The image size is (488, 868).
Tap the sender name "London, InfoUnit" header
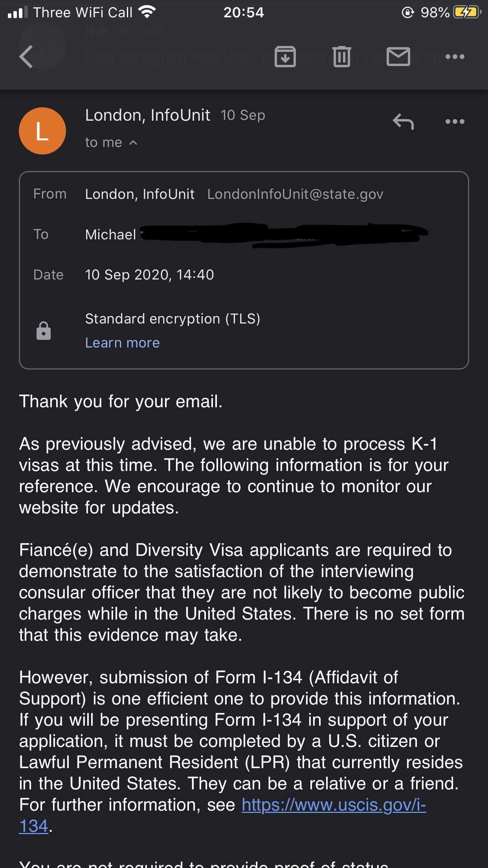pyautogui.click(x=147, y=116)
